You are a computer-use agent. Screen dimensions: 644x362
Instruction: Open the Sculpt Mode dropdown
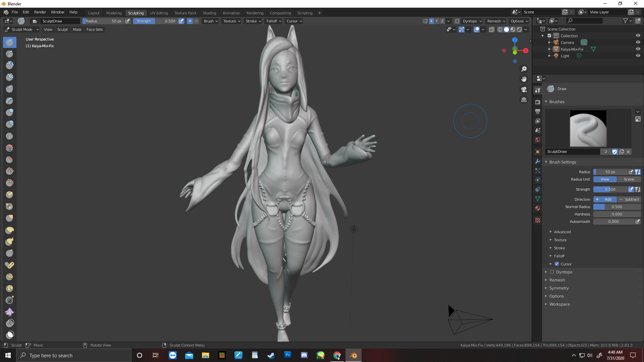21,29
